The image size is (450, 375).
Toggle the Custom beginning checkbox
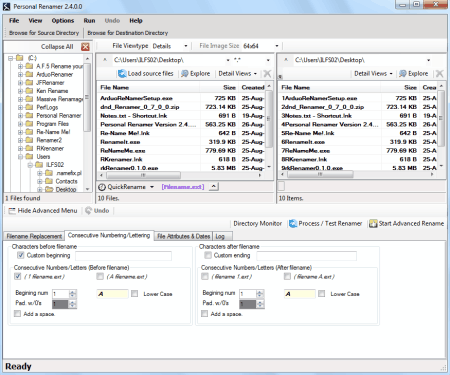pos(21,255)
